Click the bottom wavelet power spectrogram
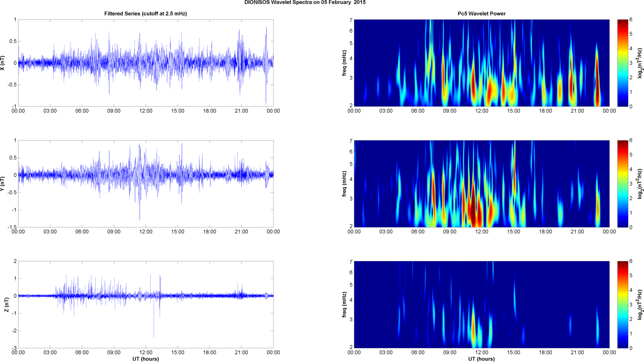This screenshot has height=362, width=644. click(x=481, y=304)
